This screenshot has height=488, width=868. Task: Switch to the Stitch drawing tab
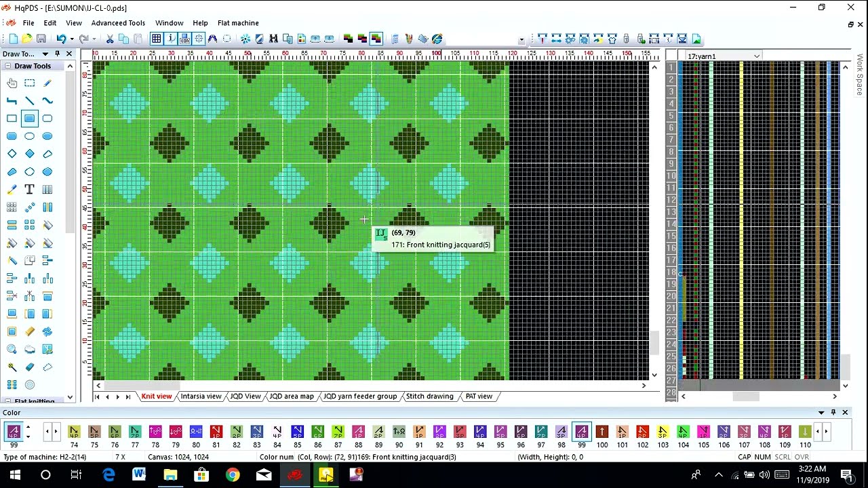pyautogui.click(x=429, y=396)
